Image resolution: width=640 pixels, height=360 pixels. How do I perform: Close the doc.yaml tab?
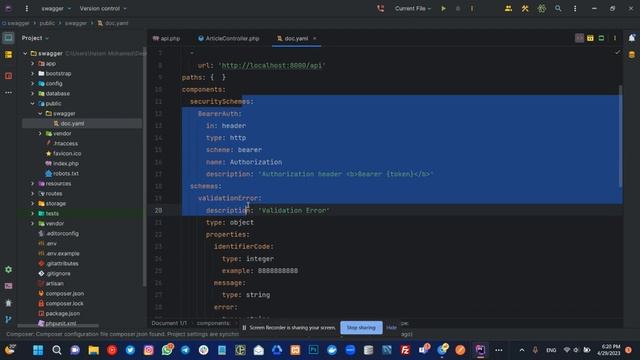315,38
